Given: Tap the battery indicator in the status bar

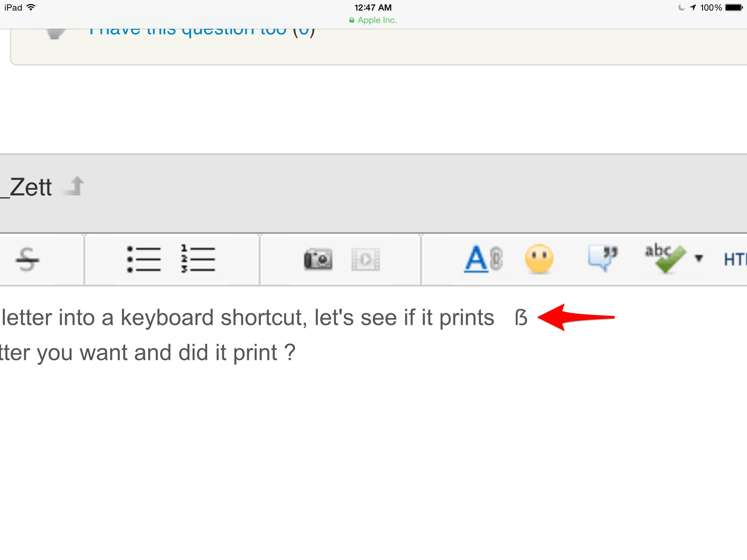Looking at the screenshot, I should pos(734,8).
